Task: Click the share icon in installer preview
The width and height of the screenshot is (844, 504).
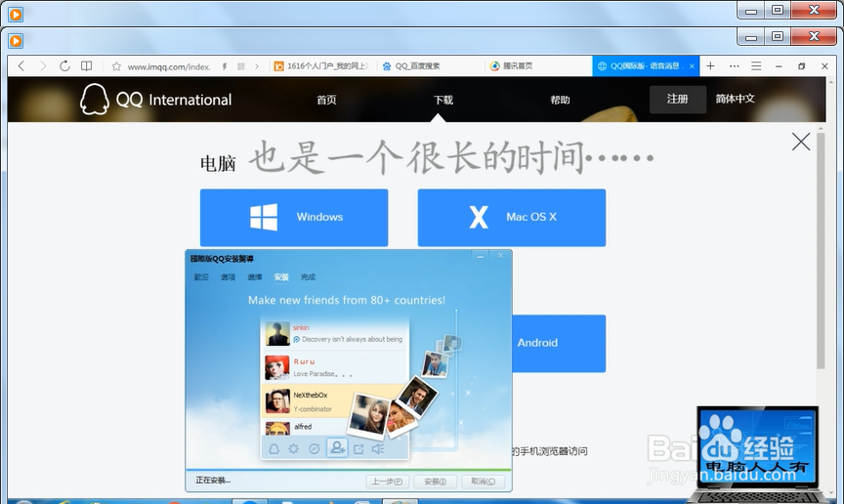Action: (x=359, y=448)
